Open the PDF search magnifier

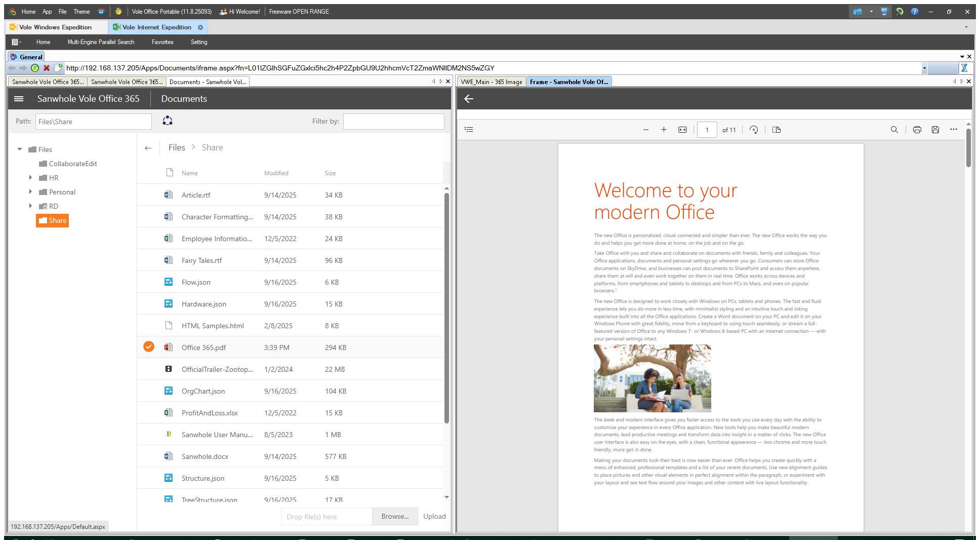[894, 130]
